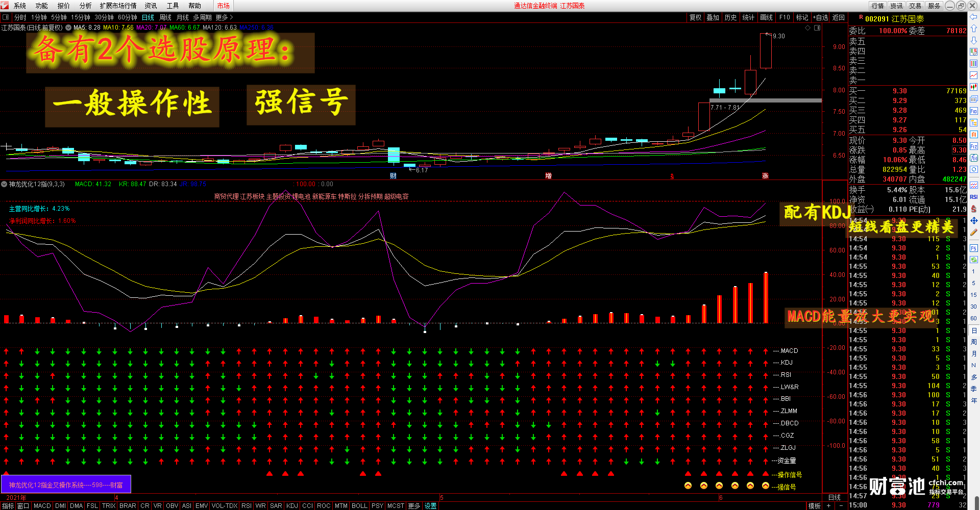The width and height of the screenshot is (980, 510).
Task: Select weekly 周 period in sidebar
Action: click(973, 342)
